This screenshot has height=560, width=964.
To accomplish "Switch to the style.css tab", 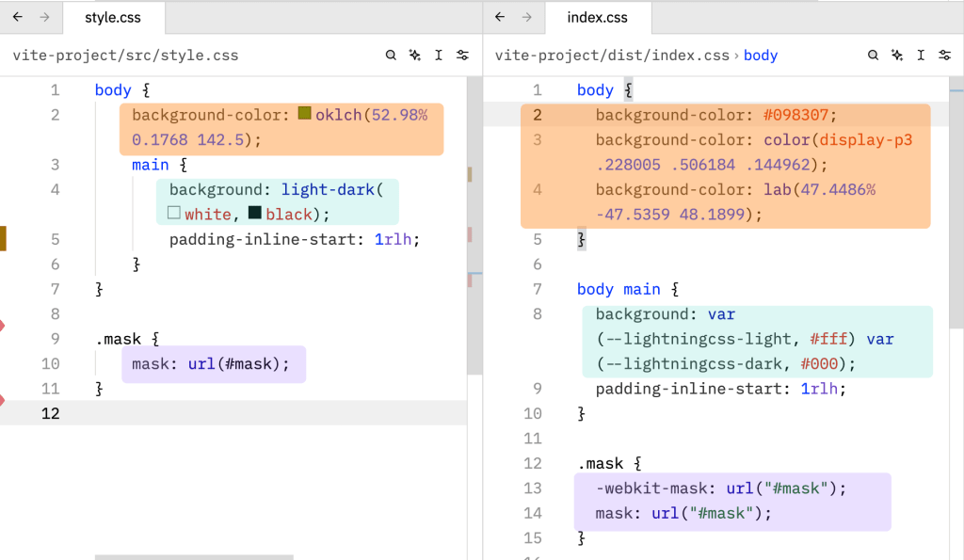I will (x=113, y=17).
